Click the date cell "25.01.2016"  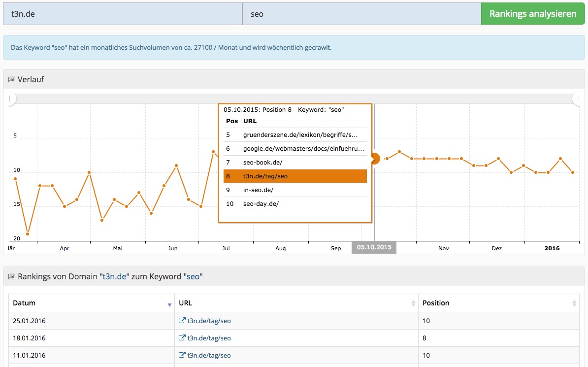[29, 321]
